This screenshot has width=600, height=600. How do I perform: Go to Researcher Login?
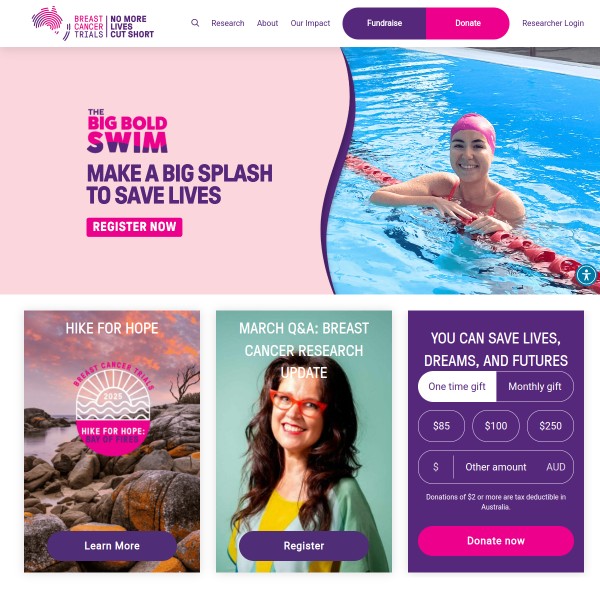coord(553,23)
